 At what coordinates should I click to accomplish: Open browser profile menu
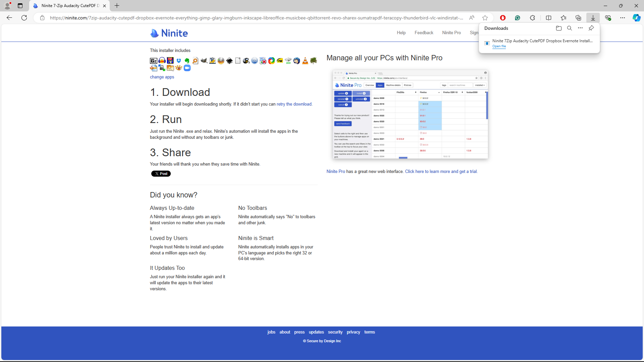pyautogui.click(x=7, y=6)
